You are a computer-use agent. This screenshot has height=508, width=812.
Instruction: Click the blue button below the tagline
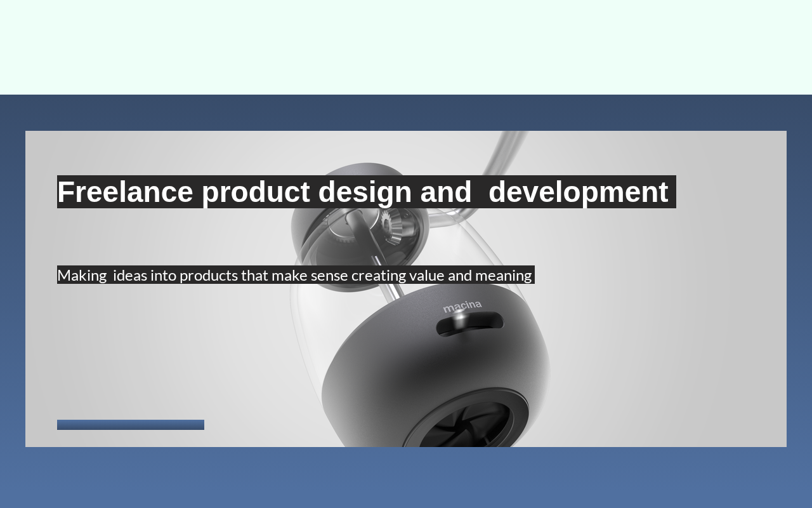(x=131, y=425)
